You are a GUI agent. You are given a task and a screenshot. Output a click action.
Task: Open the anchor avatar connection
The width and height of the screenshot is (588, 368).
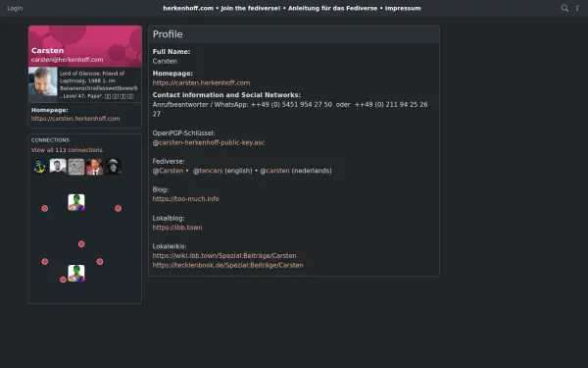pos(39,167)
